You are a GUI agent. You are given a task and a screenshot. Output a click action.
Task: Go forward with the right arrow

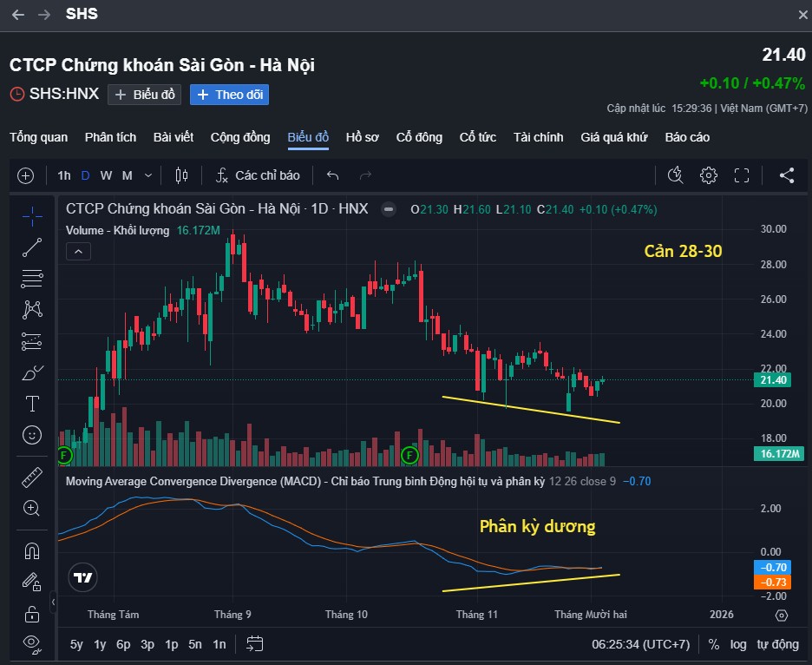coord(44,15)
